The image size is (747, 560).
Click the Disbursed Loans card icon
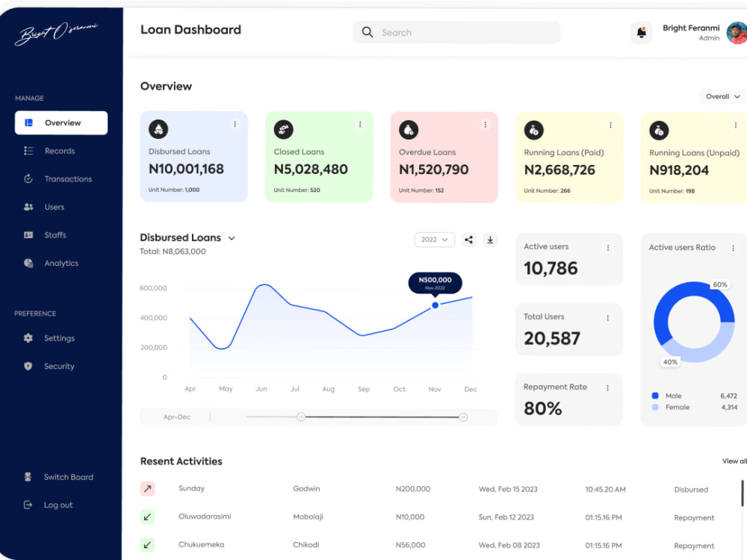(x=158, y=128)
